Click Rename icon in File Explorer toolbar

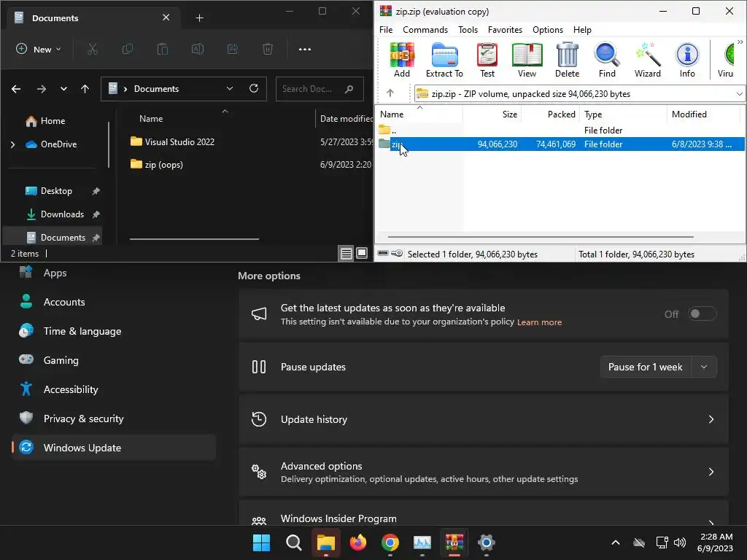(x=197, y=49)
